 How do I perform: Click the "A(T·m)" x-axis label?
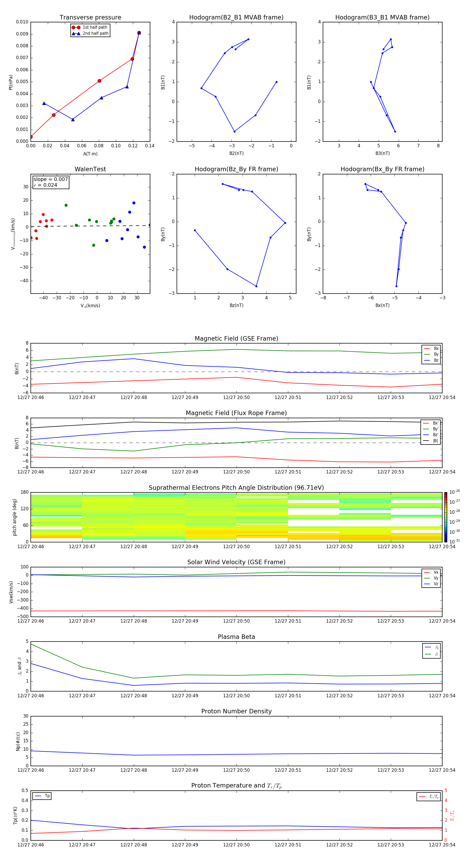90,154
